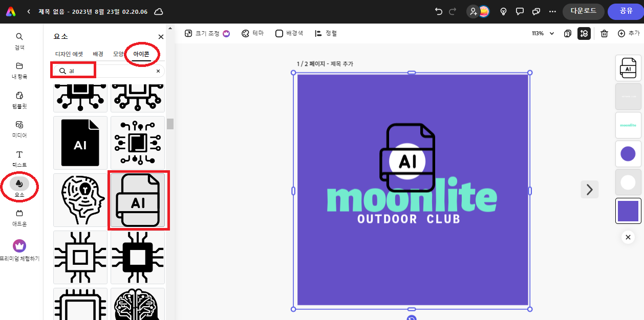644x320 pixels.
Task: Select 'OUTDOOR CLUB' text on canvas
Action: pyautogui.click(x=409, y=219)
